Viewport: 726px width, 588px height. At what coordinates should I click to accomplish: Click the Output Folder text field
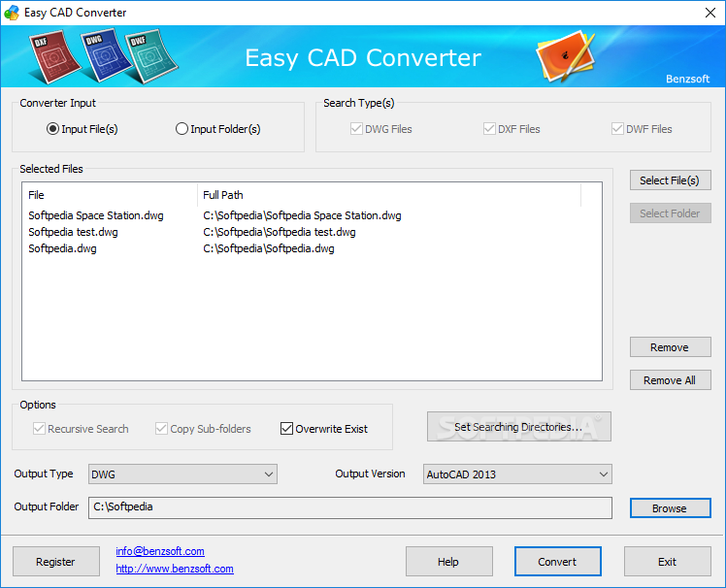pyautogui.click(x=350, y=507)
